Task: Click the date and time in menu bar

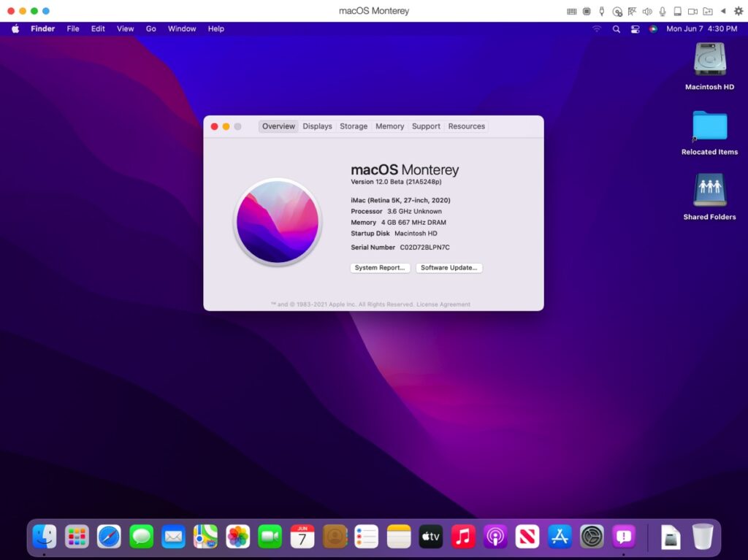Action: (702, 28)
